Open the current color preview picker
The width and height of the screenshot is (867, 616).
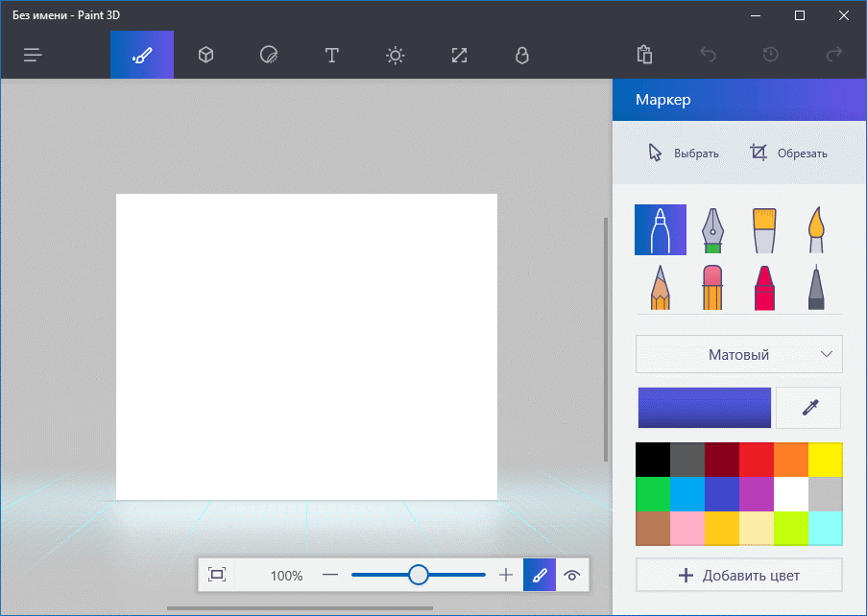click(705, 408)
